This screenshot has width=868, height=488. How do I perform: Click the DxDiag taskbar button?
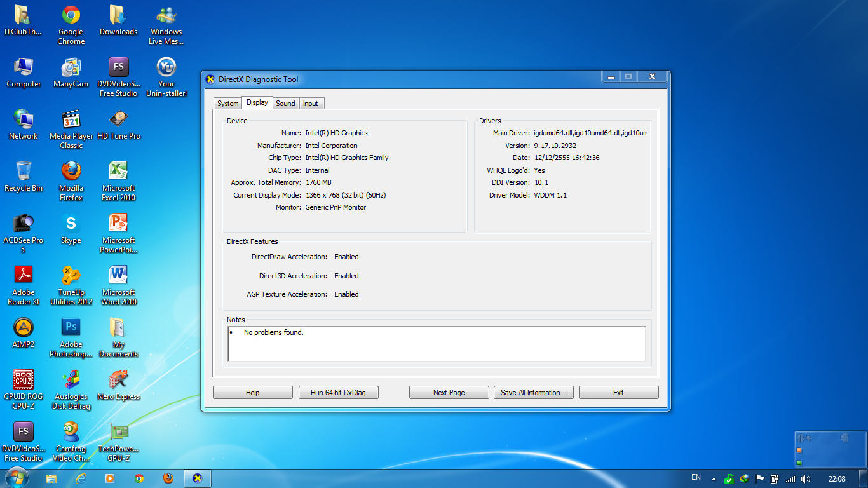tap(198, 478)
